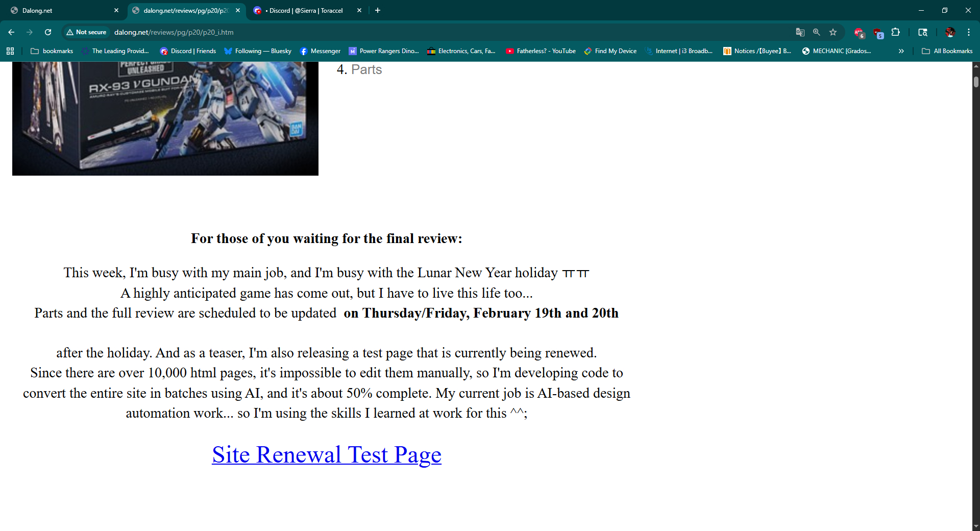Open the apps grid icon in bookmarks bar

pyautogui.click(x=10, y=51)
